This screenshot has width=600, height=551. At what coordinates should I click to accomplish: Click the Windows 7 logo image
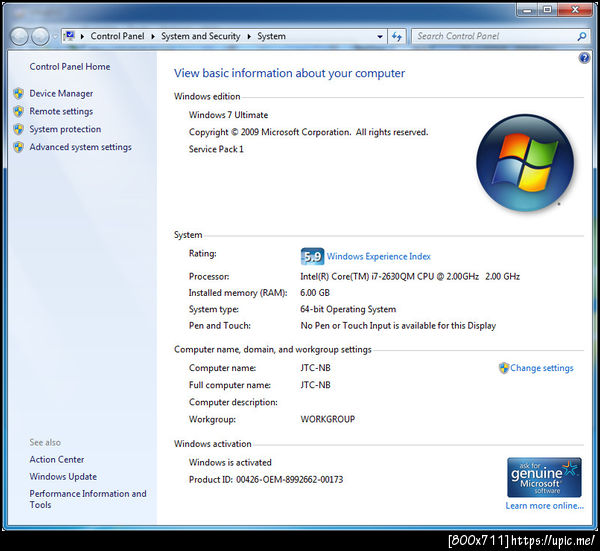point(525,163)
